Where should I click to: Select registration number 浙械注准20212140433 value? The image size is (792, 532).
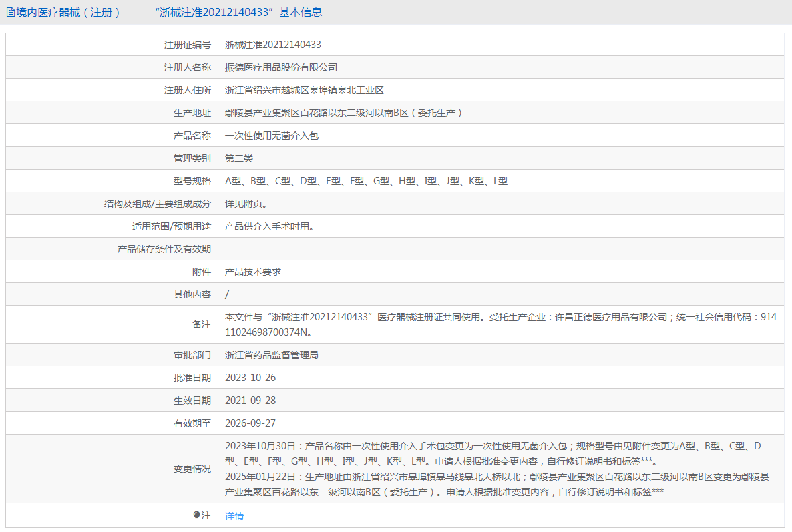pyautogui.click(x=273, y=45)
